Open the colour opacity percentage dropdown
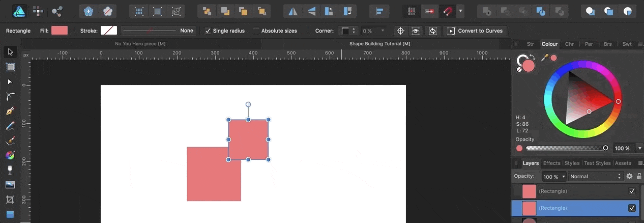The height and width of the screenshot is (223, 644). 640,148
